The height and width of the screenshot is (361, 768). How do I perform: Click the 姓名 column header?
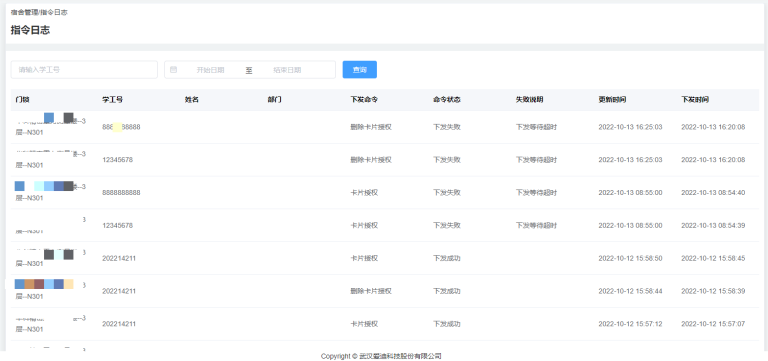[x=192, y=99]
